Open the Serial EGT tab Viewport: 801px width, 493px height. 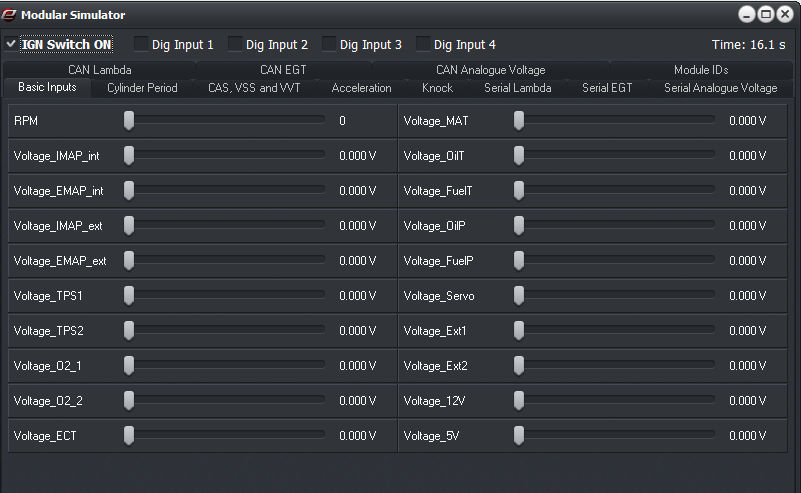(x=607, y=88)
